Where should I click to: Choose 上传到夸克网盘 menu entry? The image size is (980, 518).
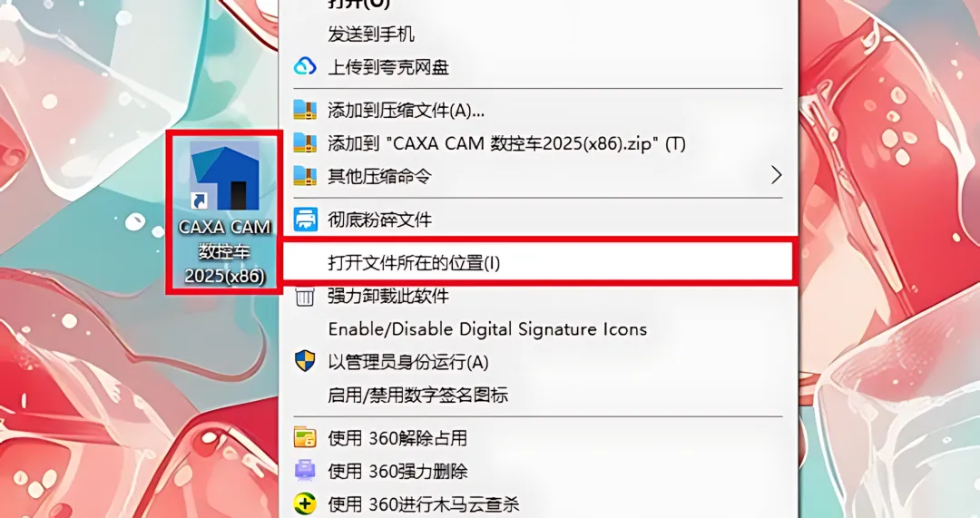(388, 66)
